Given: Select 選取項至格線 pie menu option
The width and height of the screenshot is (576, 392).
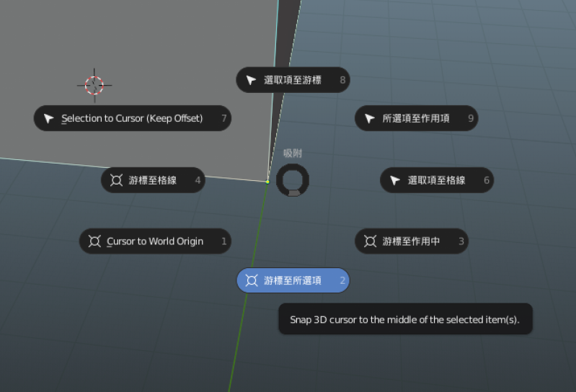Looking at the screenshot, I should pos(437,180).
